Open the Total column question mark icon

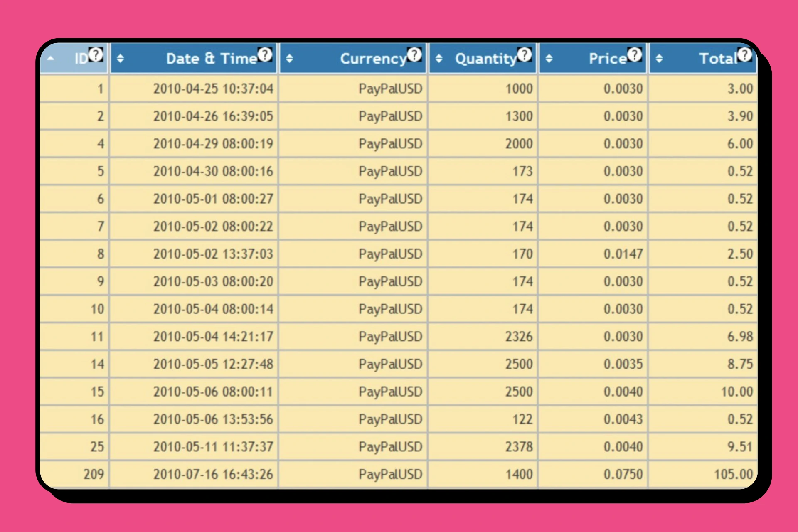click(x=745, y=54)
